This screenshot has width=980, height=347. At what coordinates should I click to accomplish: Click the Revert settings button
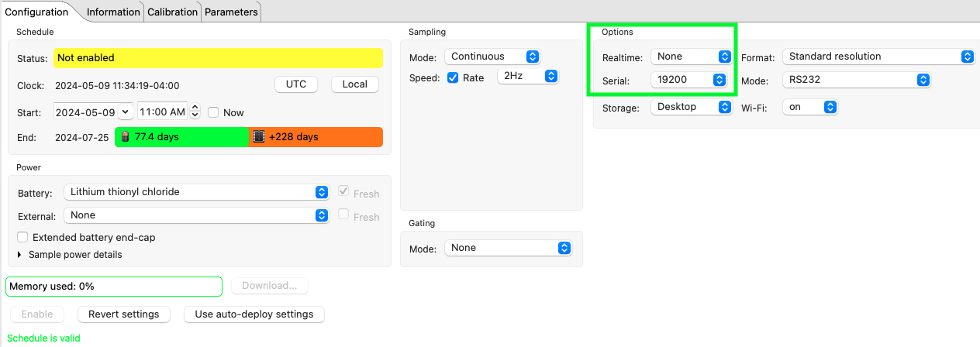pyautogui.click(x=124, y=314)
